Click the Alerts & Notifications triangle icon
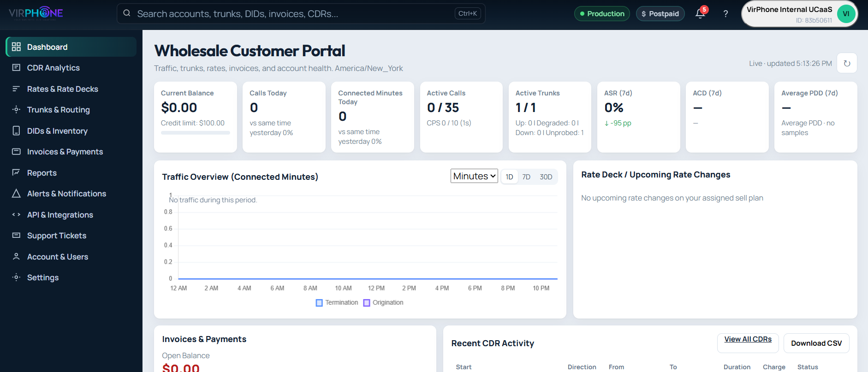The image size is (868, 372). [x=16, y=194]
